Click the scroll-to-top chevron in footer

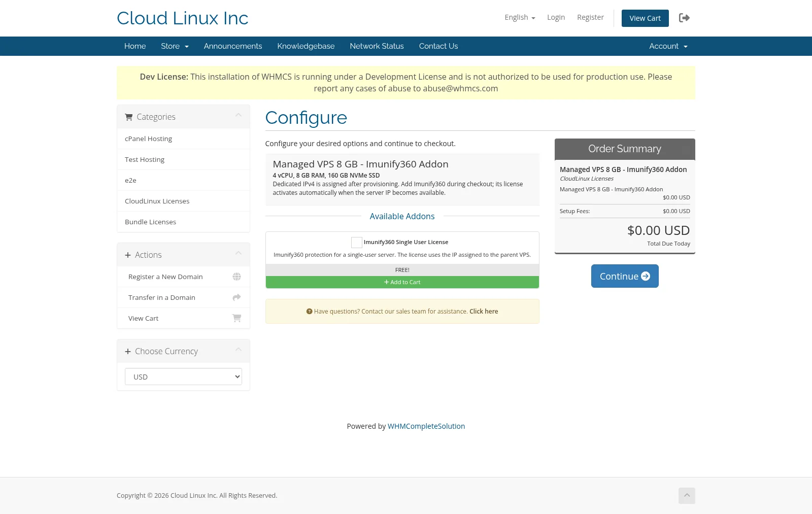click(x=687, y=496)
